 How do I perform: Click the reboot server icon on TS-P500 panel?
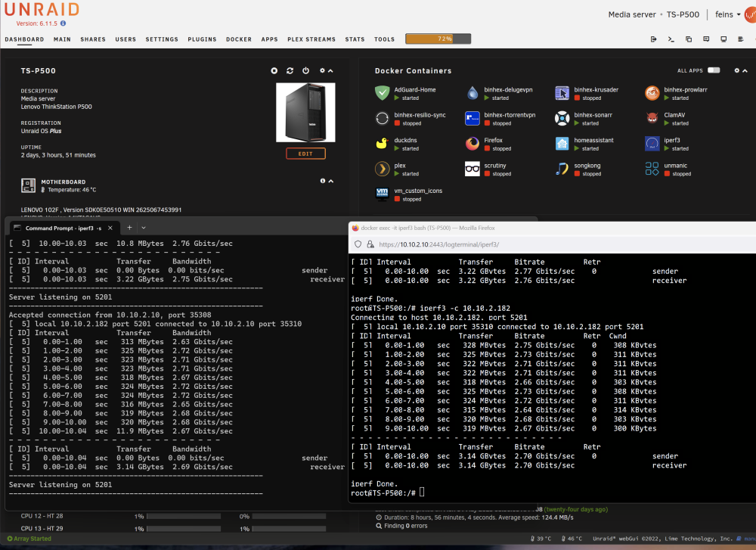[x=290, y=70]
